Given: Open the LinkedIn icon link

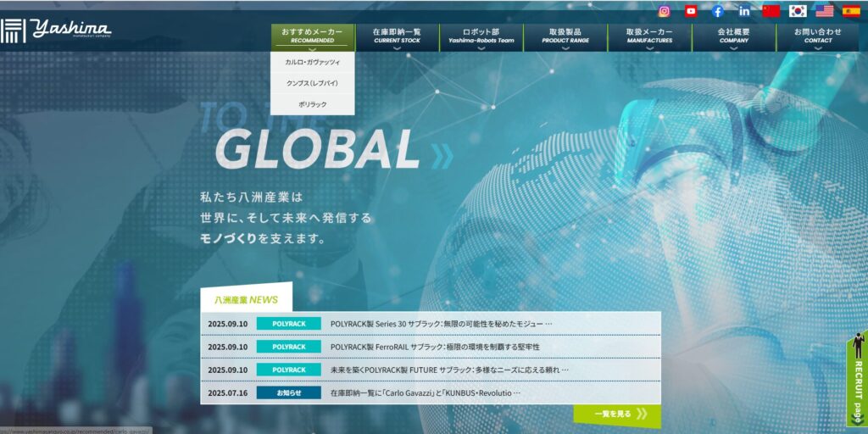Looking at the screenshot, I should (744, 11).
